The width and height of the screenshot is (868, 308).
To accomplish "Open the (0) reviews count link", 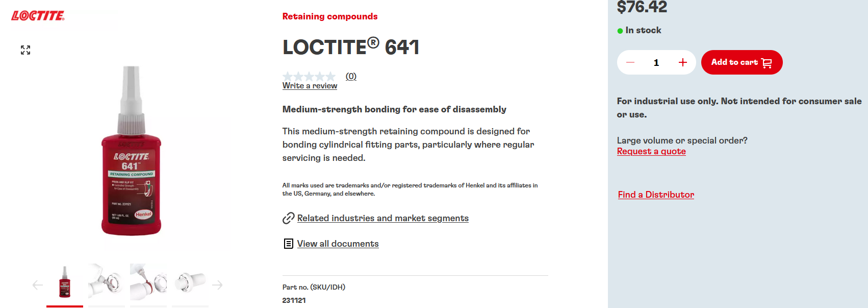I will pyautogui.click(x=351, y=76).
